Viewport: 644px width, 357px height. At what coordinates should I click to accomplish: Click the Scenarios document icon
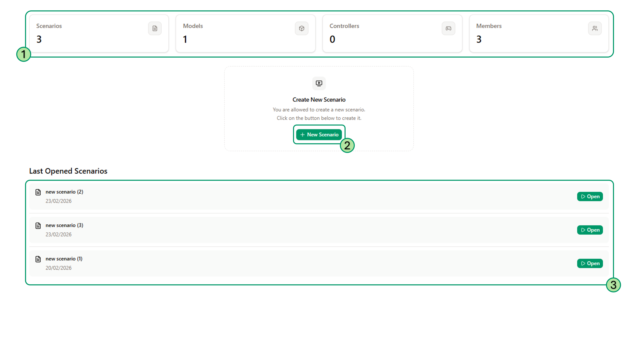[155, 29]
